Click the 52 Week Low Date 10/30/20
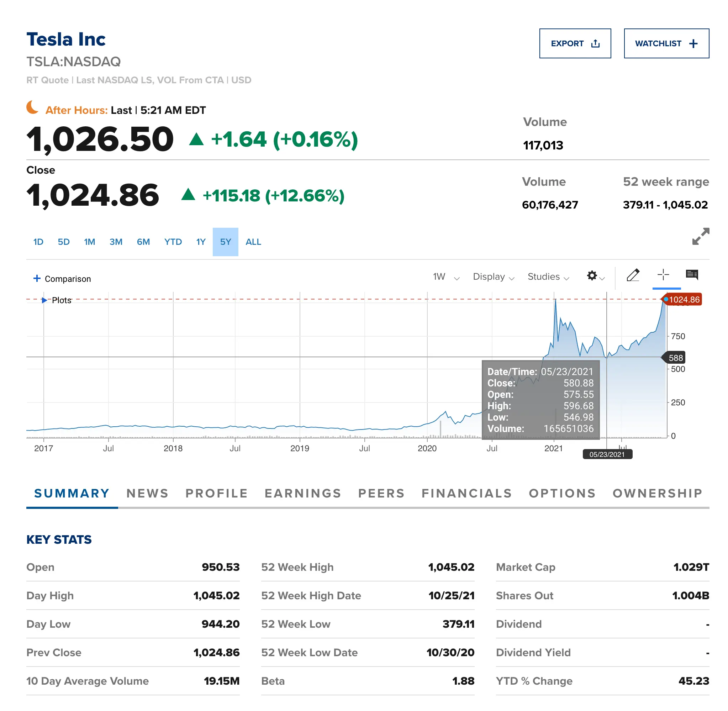 click(450, 653)
